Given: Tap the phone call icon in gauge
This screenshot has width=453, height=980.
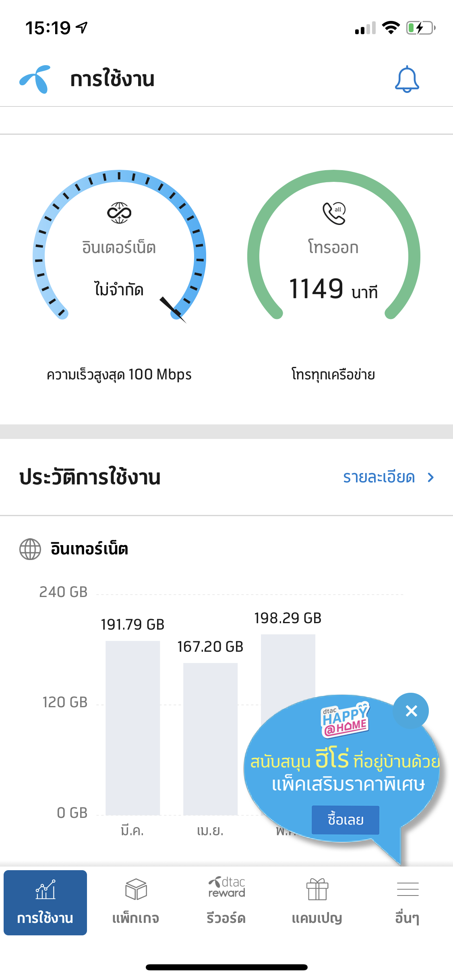Looking at the screenshot, I should (334, 213).
